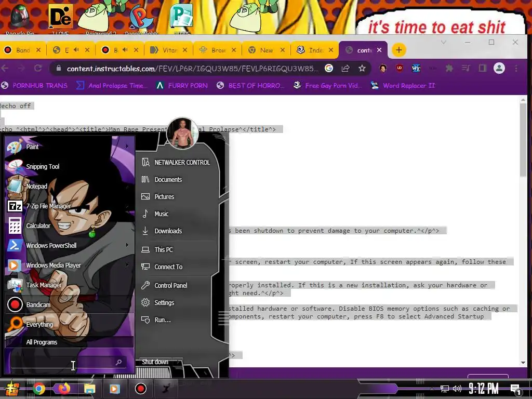Expand the Paint jump list arrow
This screenshot has height=399, width=532.
coord(127,146)
